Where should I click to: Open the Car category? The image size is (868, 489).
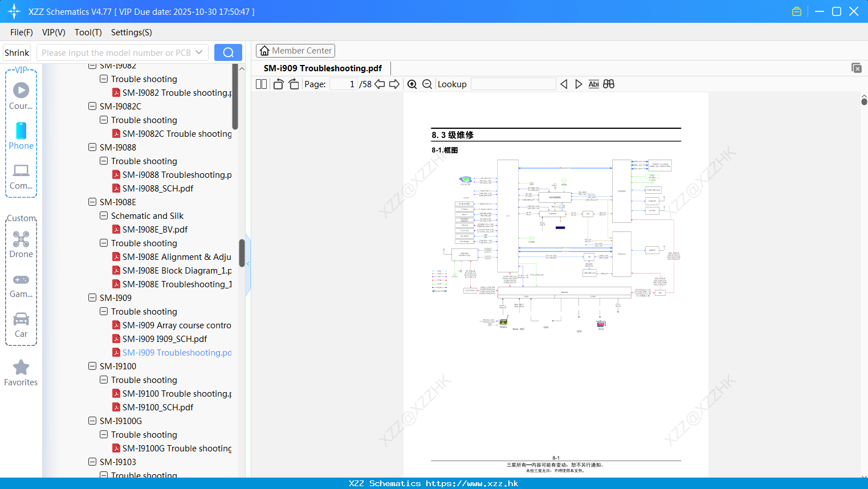click(21, 325)
